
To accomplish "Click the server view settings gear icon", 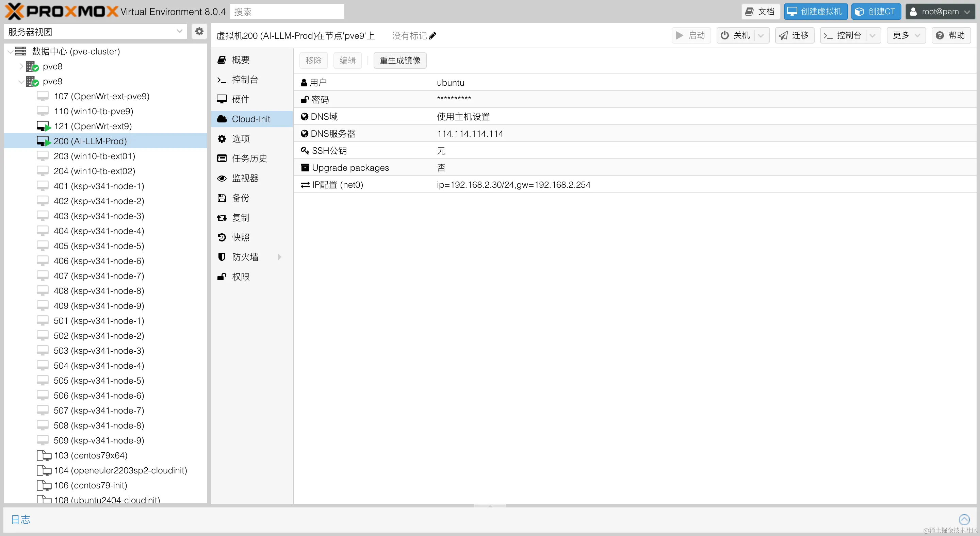I will [x=199, y=31].
